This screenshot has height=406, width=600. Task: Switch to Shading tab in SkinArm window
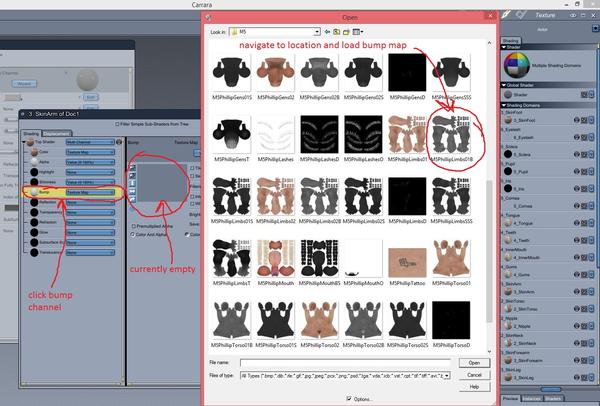31,134
